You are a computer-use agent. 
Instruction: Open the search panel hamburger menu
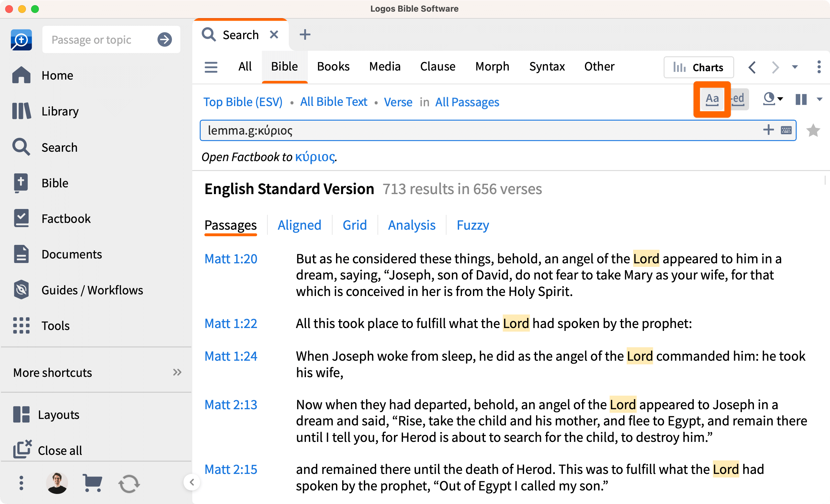point(211,67)
